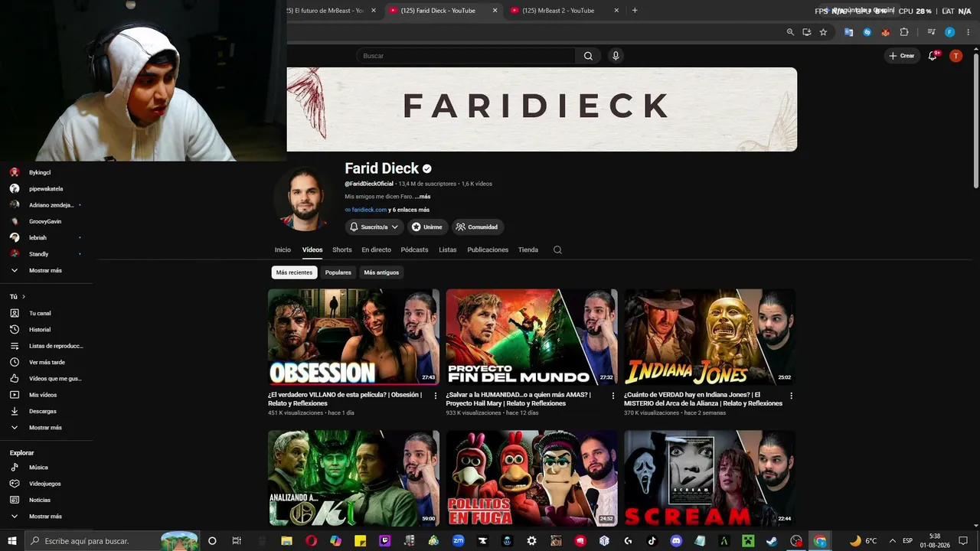Open the Inicio channel tab

(283, 250)
